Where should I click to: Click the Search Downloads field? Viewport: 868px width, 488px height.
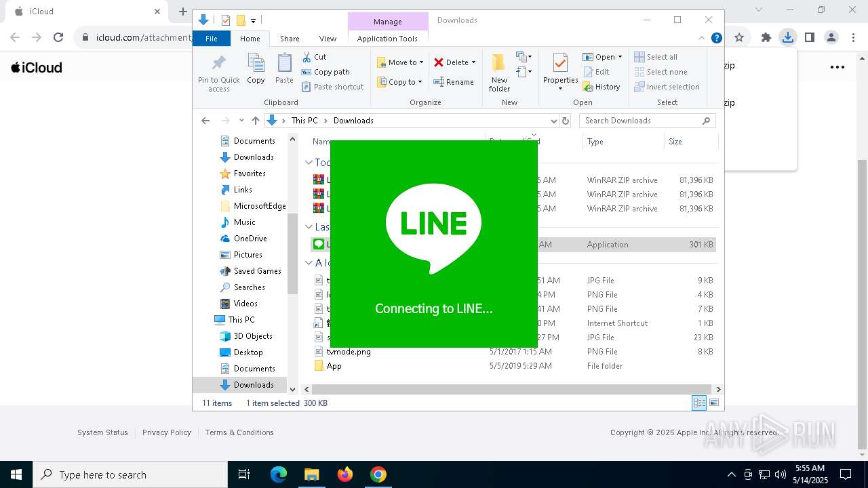pyautogui.click(x=647, y=121)
